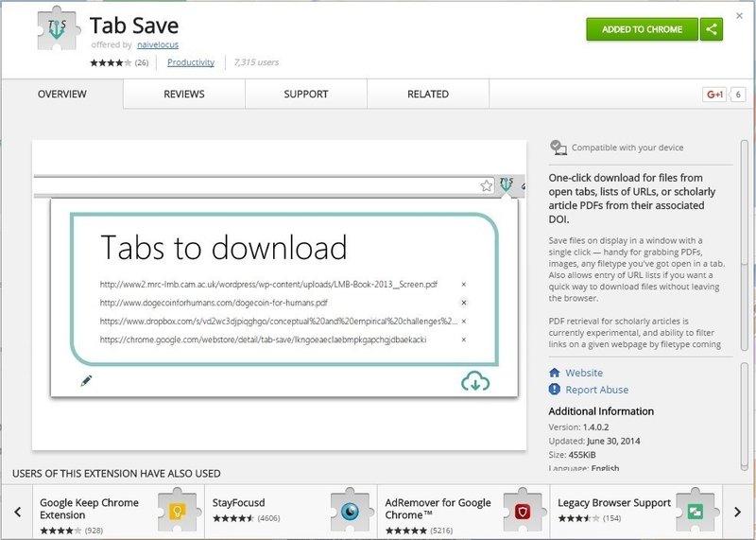Click the dogecoinforhumans.com URL text
Screen dimensions: 756x540
[214, 303]
